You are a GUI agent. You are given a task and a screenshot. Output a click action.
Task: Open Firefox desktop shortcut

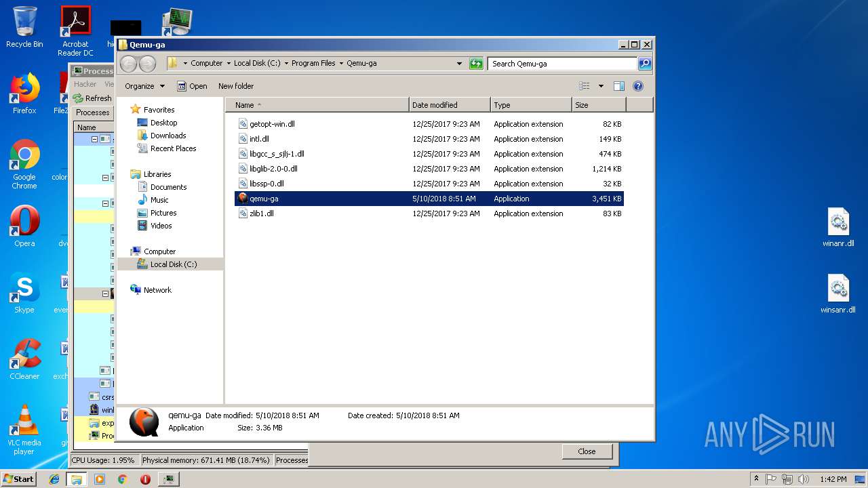point(24,94)
